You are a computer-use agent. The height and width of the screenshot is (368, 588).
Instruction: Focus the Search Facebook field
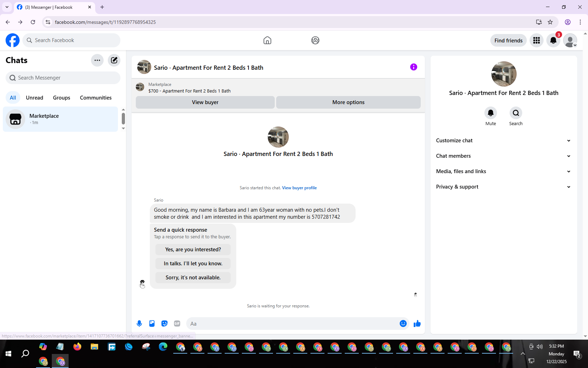pos(71,40)
